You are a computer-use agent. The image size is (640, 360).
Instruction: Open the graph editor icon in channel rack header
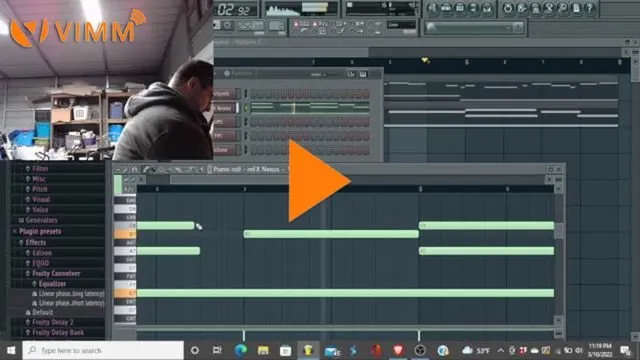click(351, 74)
